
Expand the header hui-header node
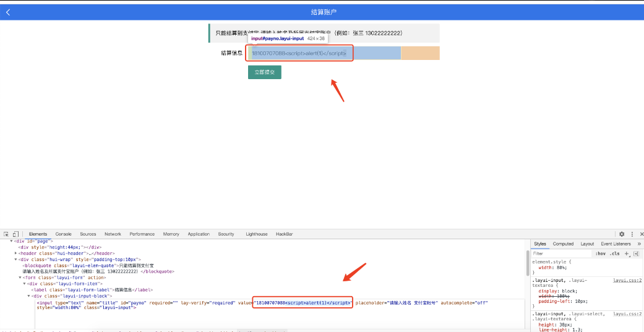(15, 253)
